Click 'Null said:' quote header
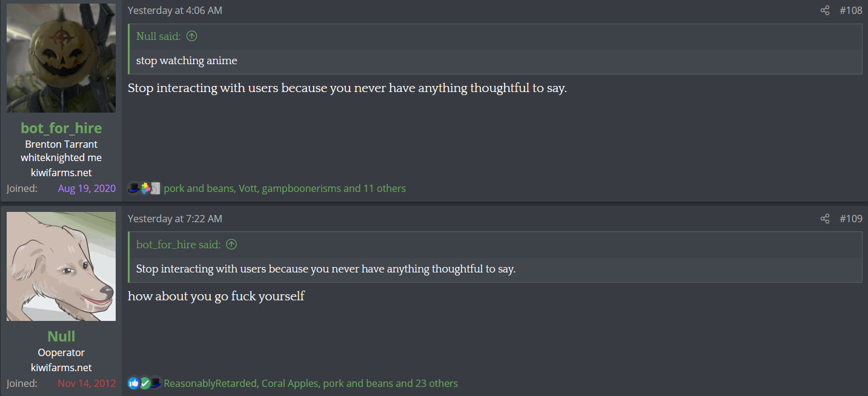 pyautogui.click(x=159, y=36)
